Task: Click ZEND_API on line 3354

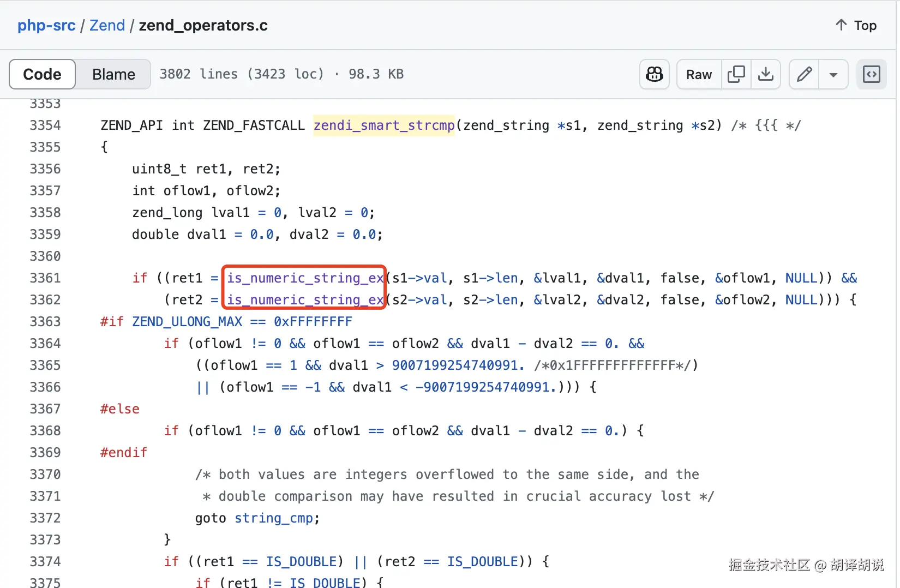Action: tap(132, 125)
